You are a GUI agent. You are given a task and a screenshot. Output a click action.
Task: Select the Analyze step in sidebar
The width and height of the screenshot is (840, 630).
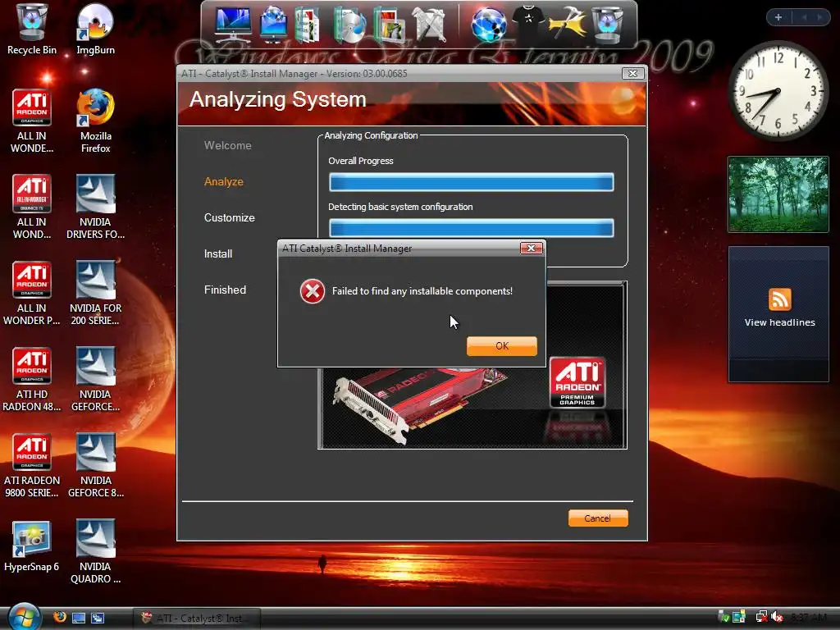[224, 181]
